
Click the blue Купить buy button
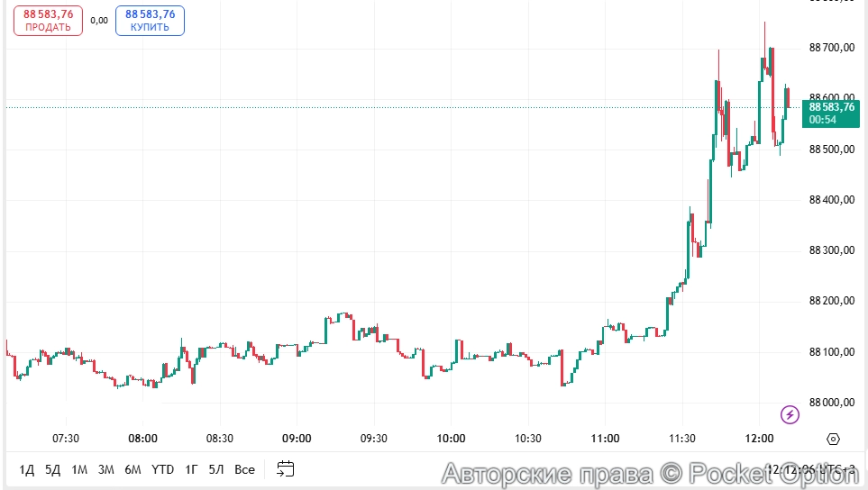click(x=150, y=21)
